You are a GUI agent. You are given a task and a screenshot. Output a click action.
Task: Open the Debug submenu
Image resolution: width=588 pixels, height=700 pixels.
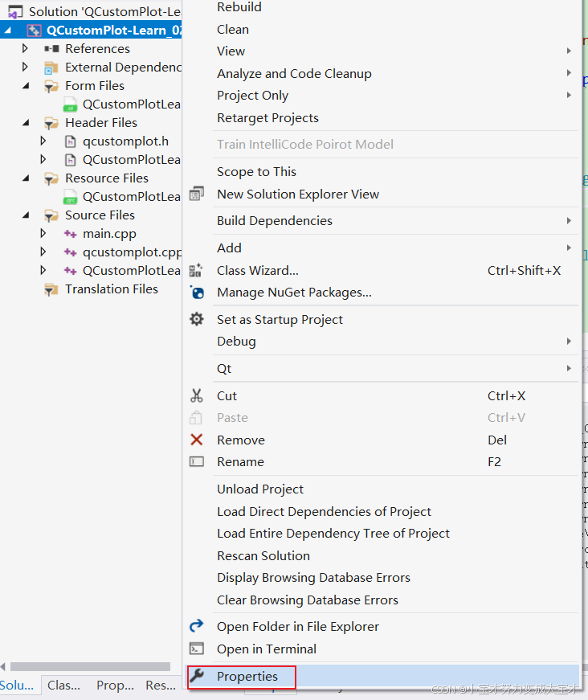pyautogui.click(x=382, y=342)
